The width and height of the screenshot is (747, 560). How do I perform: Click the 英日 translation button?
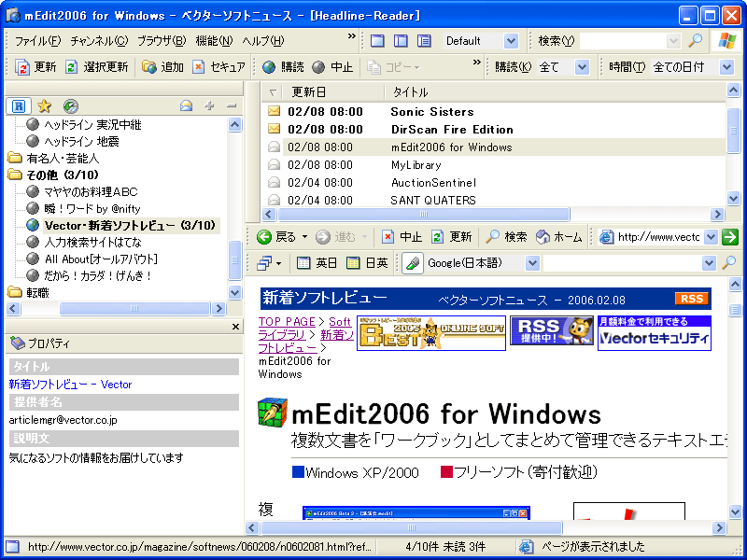(317, 263)
